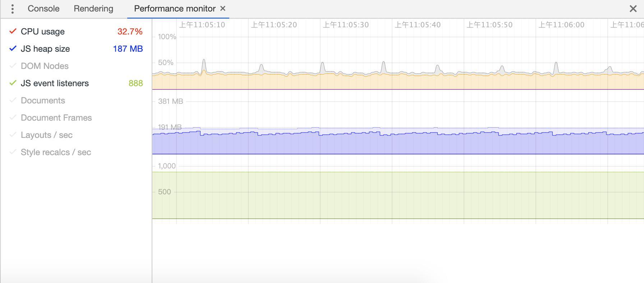Screen dimensions: 644x283
Task: Switch to the Rendering tab
Action: [x=93, y=9]
